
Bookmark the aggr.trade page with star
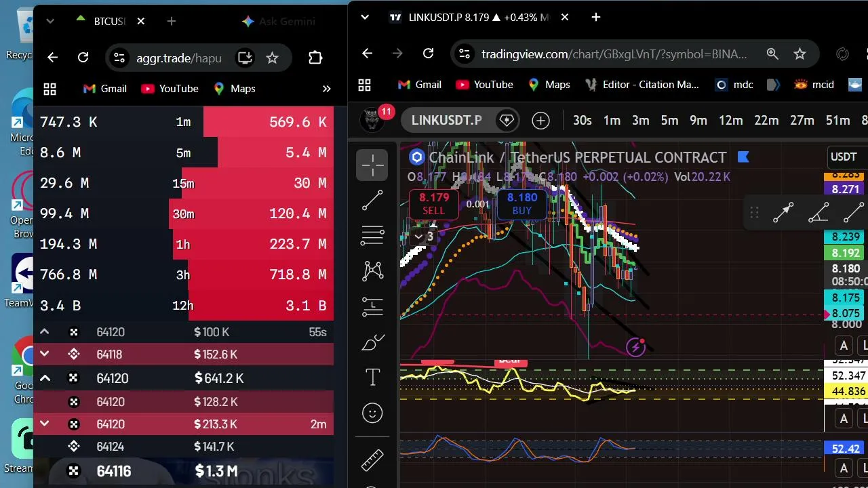click(272, 58)
